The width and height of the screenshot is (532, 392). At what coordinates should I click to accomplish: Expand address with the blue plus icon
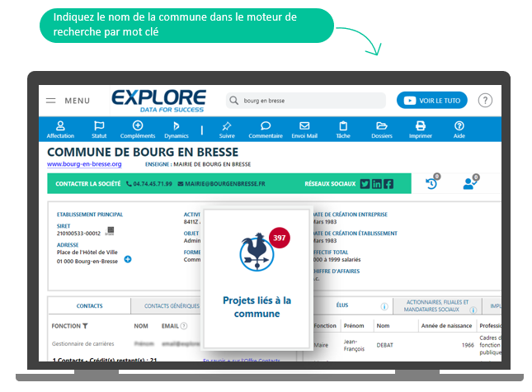(x=128, y=259)
